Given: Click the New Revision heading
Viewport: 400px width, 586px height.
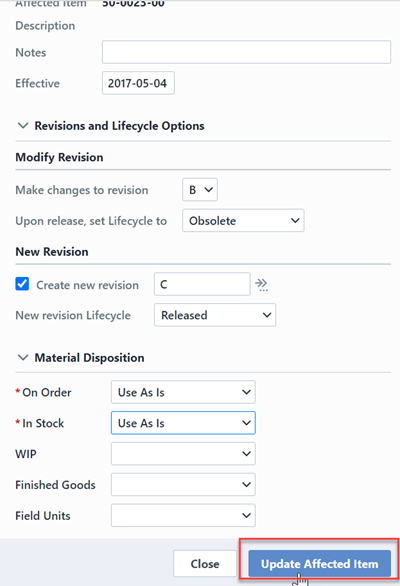Looking at the screenshot, I should [52, 252].
